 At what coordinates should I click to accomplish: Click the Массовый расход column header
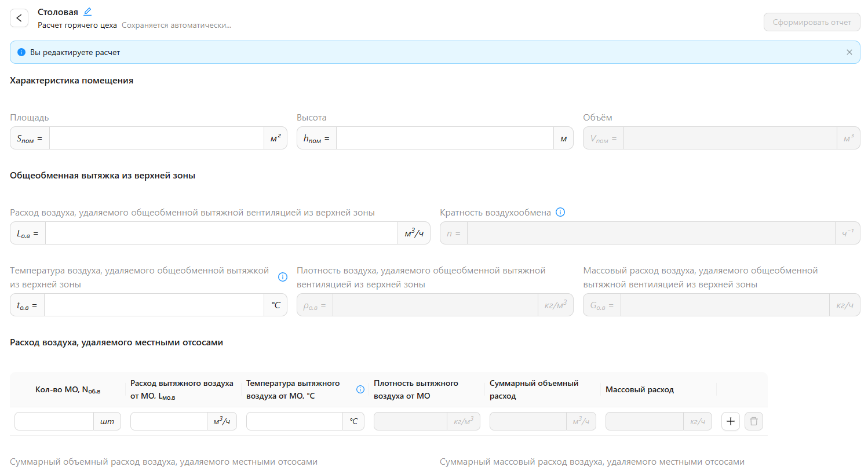click(x=639, y=389)
